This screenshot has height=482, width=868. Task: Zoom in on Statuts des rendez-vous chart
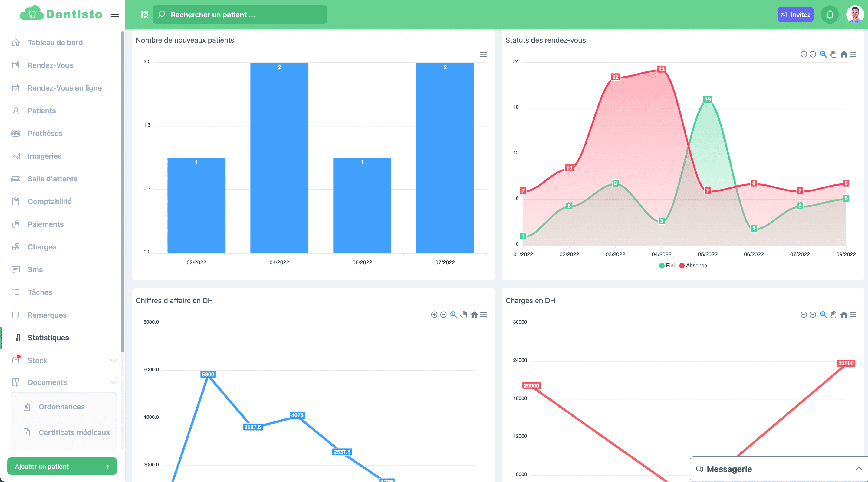[804, 54]
